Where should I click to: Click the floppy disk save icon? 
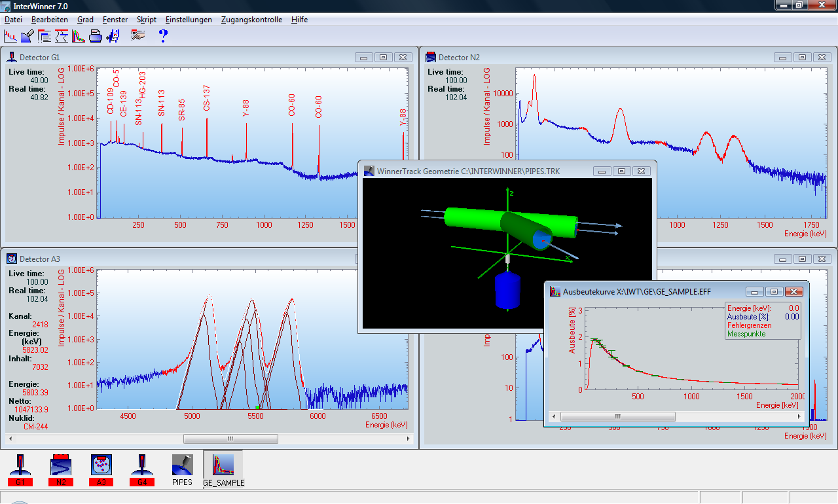click(113, 36)
